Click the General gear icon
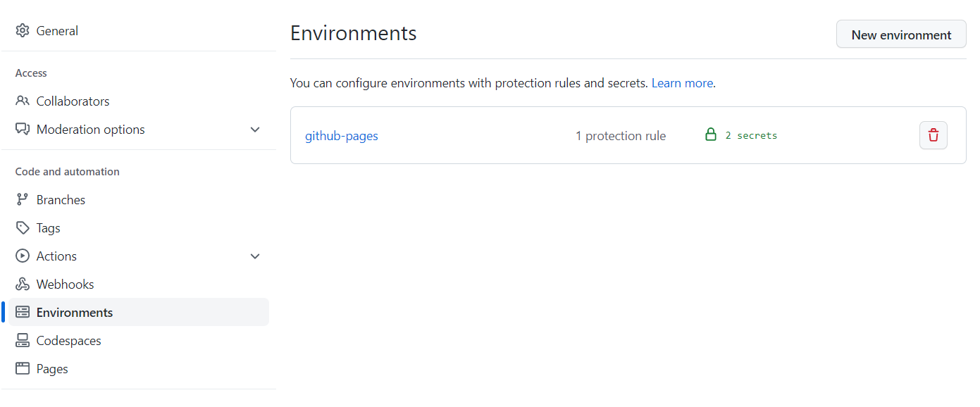 point(23,31)
